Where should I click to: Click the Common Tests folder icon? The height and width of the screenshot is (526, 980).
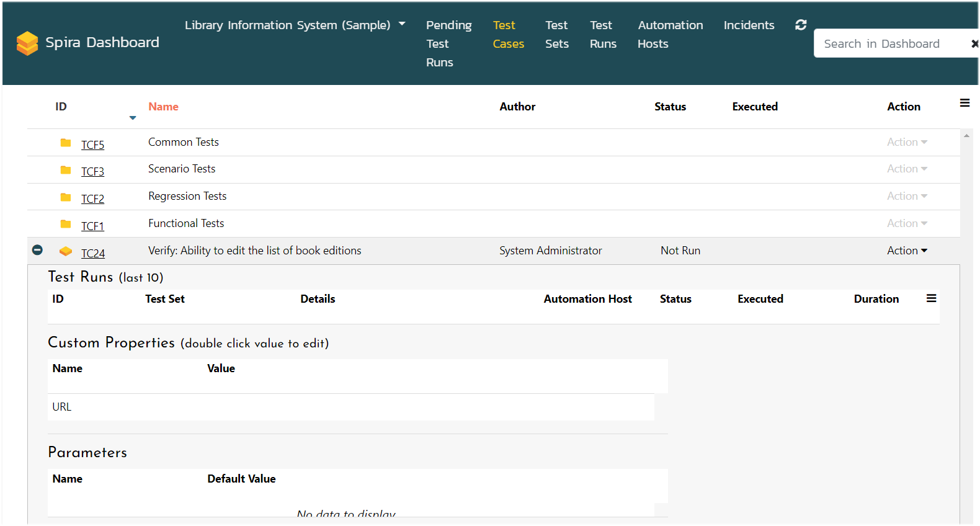coord(66,143)
